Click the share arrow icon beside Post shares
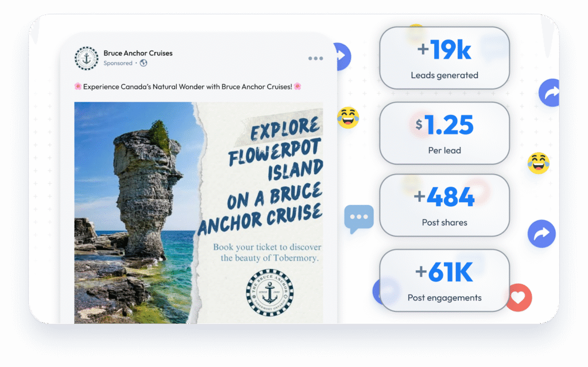 pyautogui.click(x=541, y=234)
